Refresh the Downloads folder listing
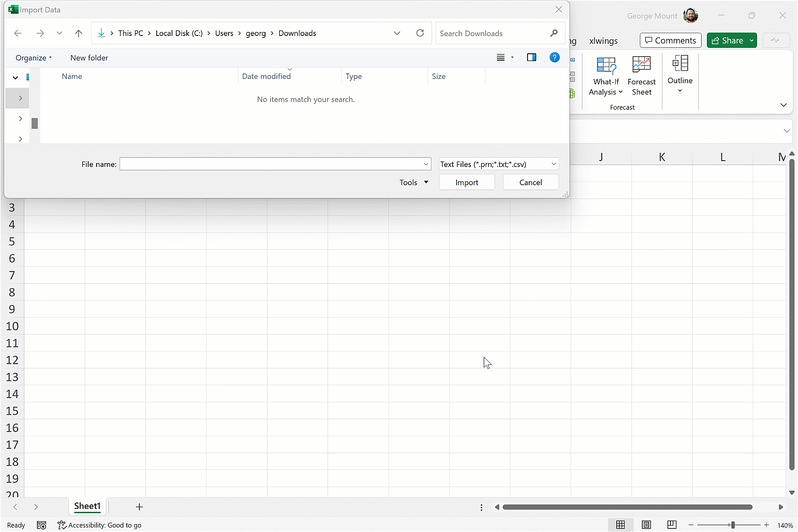Image resolution: width=798 pixels, height=532 pixels. point(420,33)
